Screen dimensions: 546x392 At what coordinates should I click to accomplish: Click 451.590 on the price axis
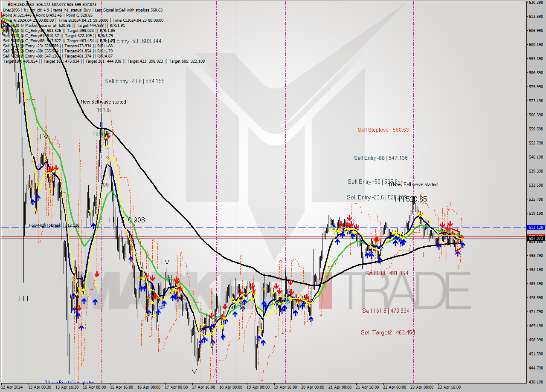point(535,354)
